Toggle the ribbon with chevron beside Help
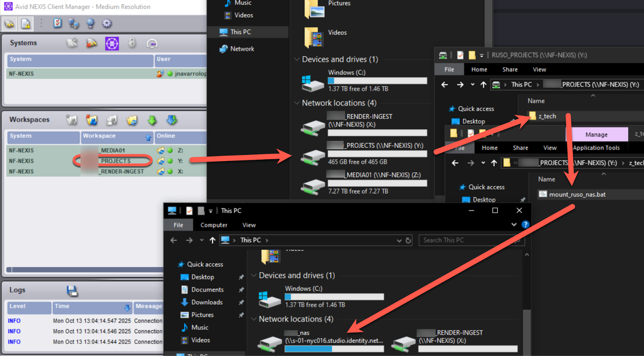Image resolution: width=644 pixels, height=356 pixels. [514, 224]
